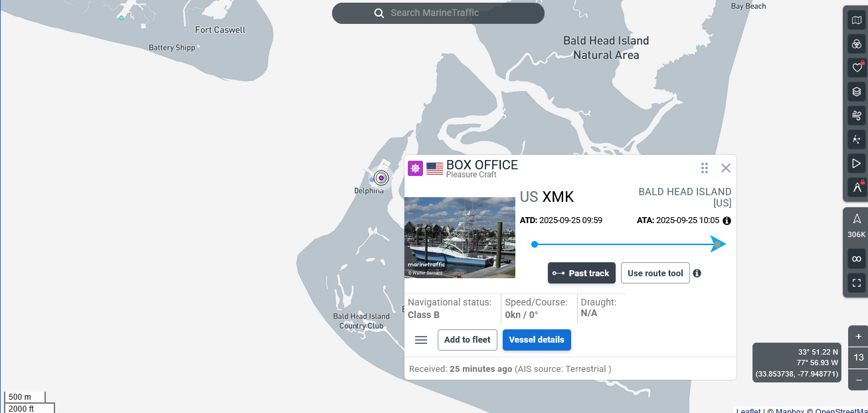Click the search magnifier icon
The width and height of the screenshot is (868, 413).
379,13
